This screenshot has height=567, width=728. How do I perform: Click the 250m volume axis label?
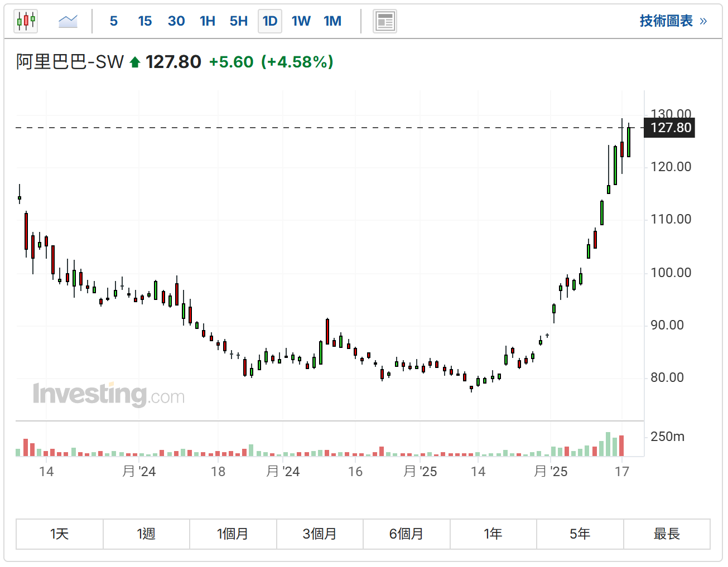coord(668,437)
